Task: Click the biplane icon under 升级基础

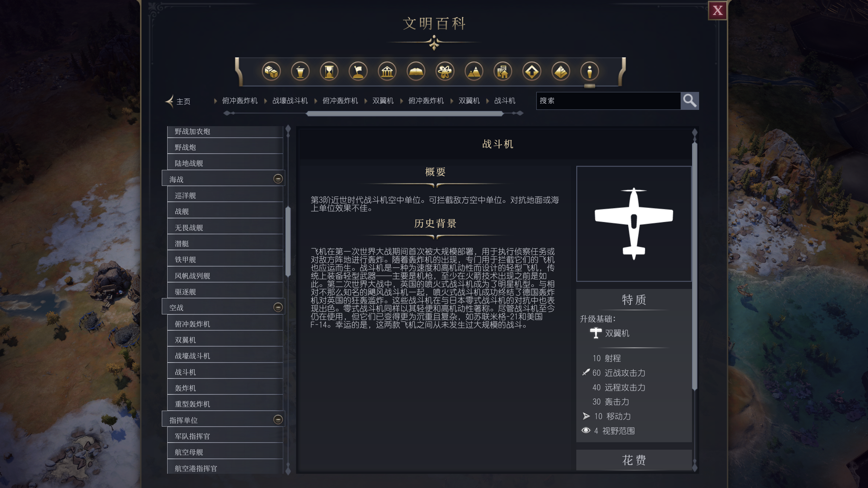Action: coord(596,333)
